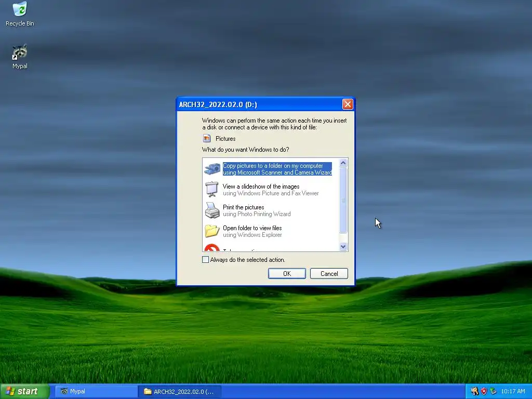Open the Start menu
This screenshot has height=399, width=532.
pyautogui.click(x=24, y=391)
